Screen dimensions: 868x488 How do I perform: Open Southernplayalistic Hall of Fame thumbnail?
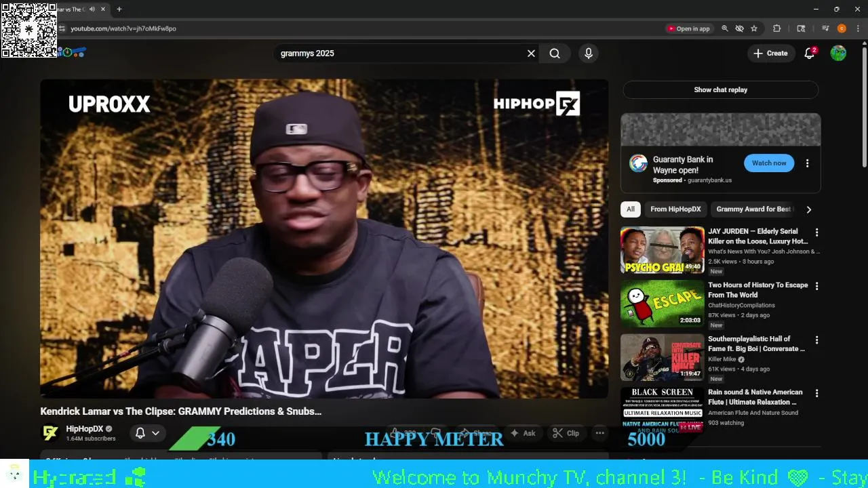(663, 357)
